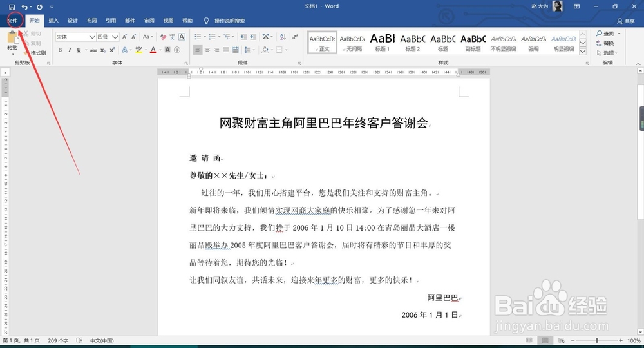Toggle Underline formatting
Image resolution: width=644 pixels, height=348 pixels.
[x=79, y=50]
